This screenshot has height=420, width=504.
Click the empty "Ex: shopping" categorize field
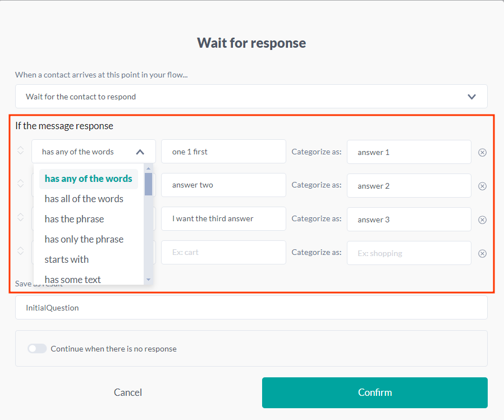(409, 253)
